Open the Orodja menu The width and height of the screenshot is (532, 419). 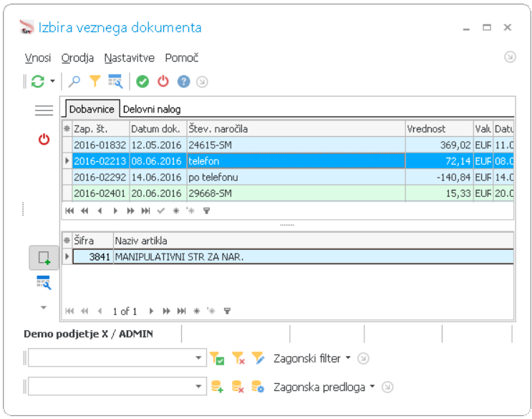77,58
